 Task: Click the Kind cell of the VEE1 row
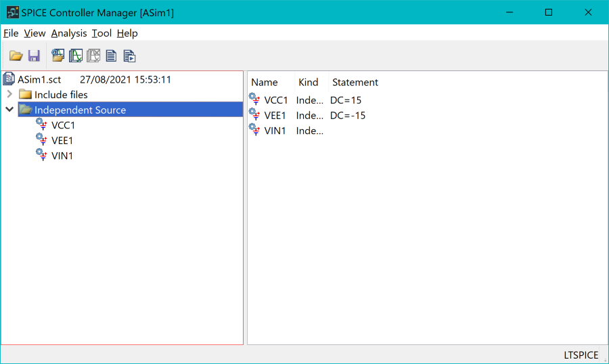pos(309,116)
